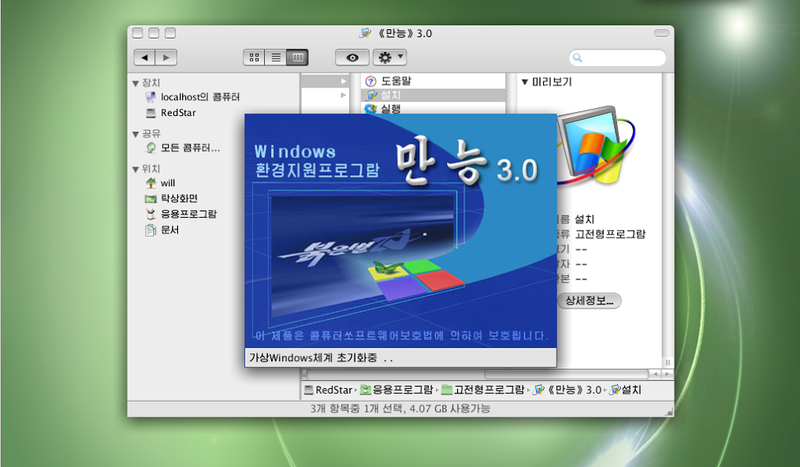
Task: Click the 응용프로그람 icon in sidebar
Action: pyautogui.click(x=151, y=214)
